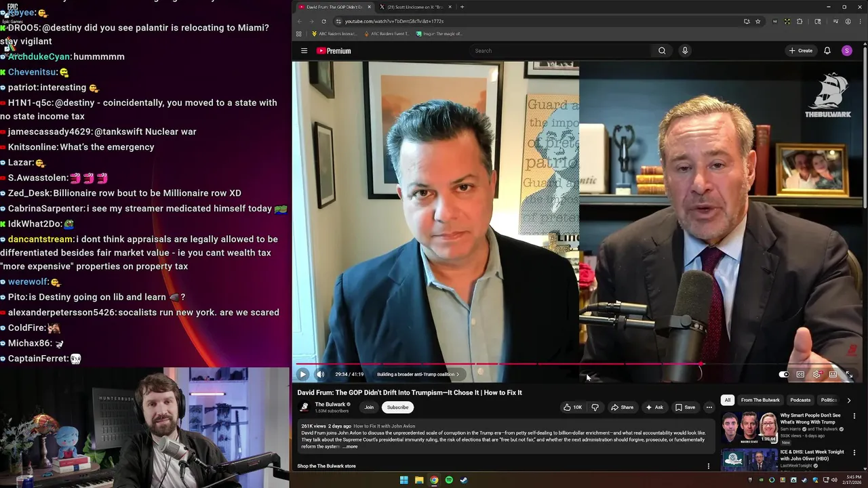Open the 'Imgur: The magic of...' bookmark
The image size is (868, 488).
click(439, 33)
